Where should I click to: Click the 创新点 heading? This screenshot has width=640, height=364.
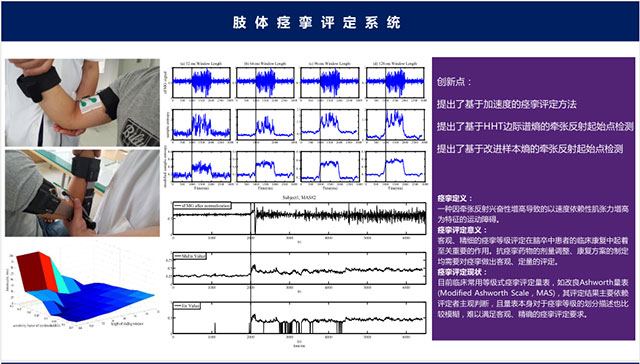click(x=454, y=82)
